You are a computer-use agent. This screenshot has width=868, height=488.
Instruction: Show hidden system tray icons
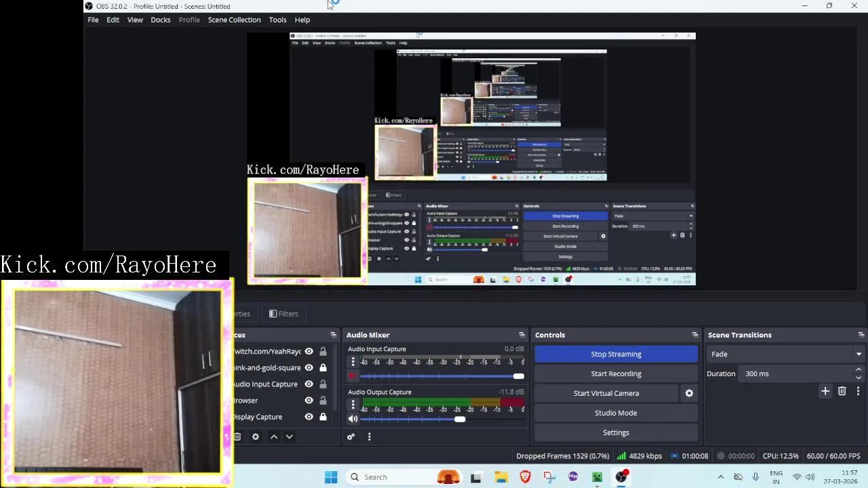[720, 477]
